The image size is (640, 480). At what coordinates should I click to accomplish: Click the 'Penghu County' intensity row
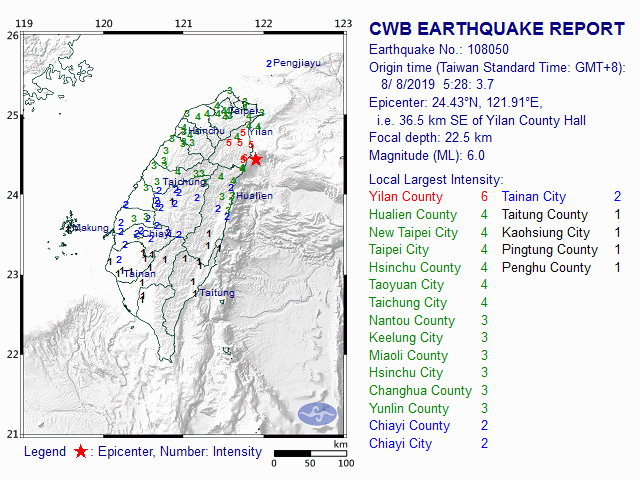point(561,267)
